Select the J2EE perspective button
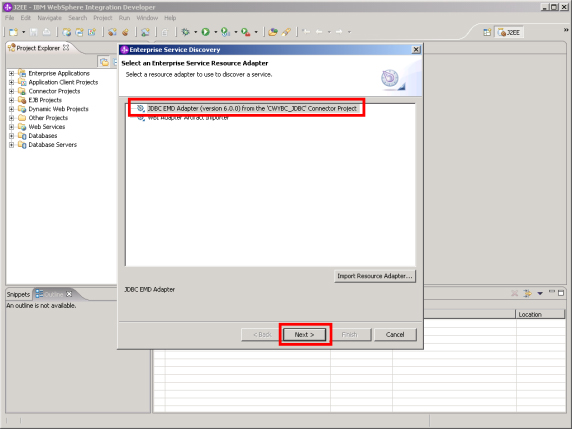Image resolution: width=572 pixels, height=429 pixels. [509, 32]
